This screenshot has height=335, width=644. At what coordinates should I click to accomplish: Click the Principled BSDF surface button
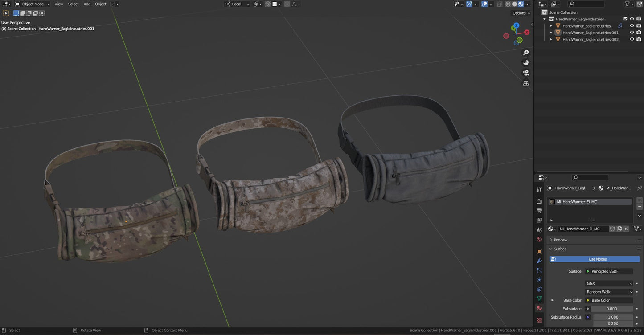point(608,271)
